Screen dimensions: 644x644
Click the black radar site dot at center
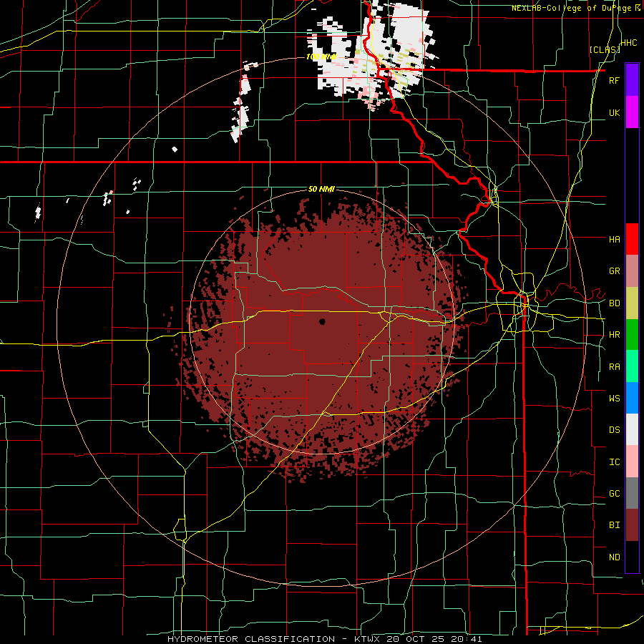click(x=322, y=321)
